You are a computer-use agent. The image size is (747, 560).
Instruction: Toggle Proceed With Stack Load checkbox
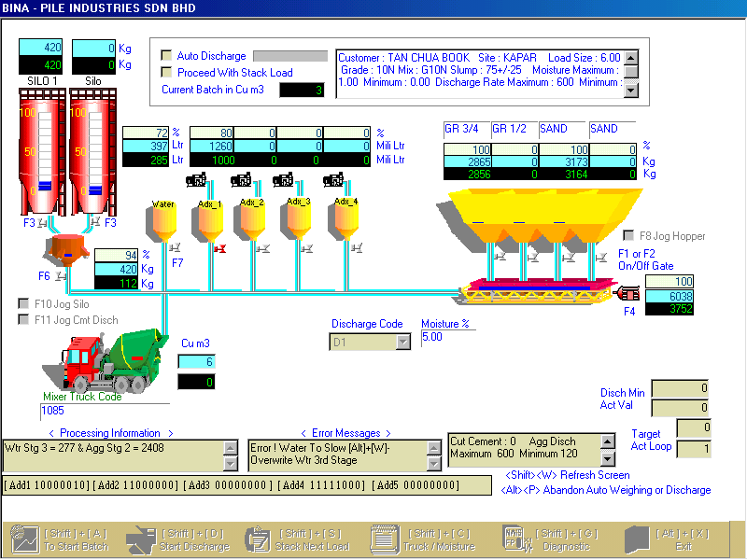167,72
